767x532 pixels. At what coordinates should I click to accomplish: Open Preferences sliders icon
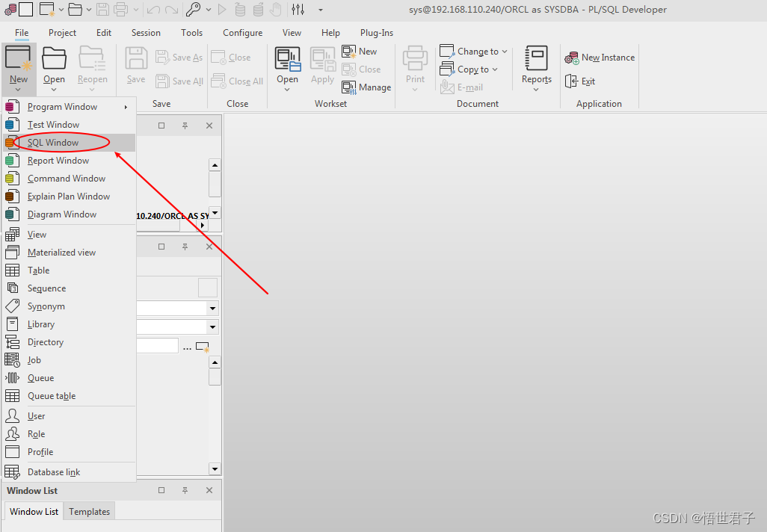[x=298, y=9]
